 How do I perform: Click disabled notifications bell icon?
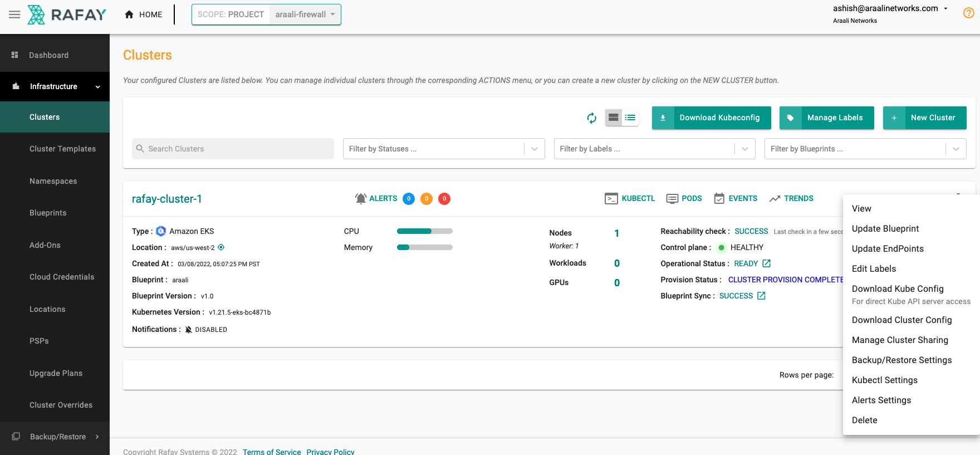(189, 330)
